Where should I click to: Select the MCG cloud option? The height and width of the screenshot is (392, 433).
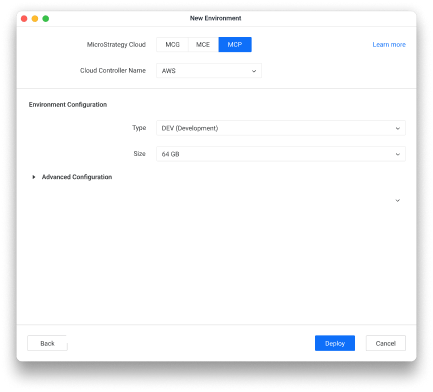pyautogui.click(x=172, y=45)
